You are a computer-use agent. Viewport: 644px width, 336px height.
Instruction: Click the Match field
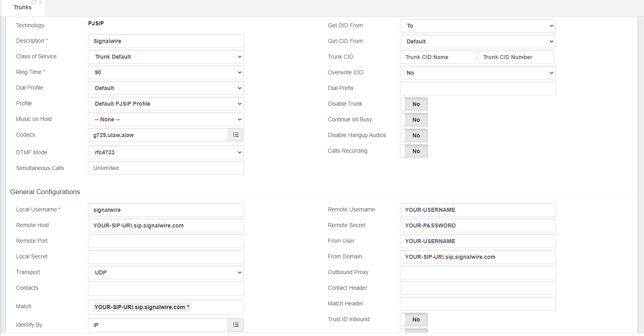click(x=166, y=307)
